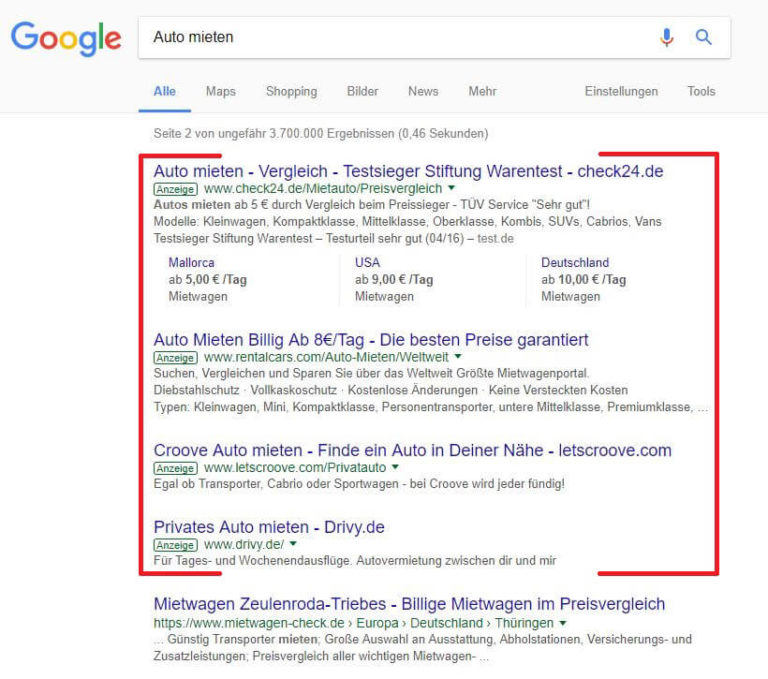This screenshot has height=679, width=768.
Task: Click the Anzeige badge on check24.de ad
Action: [x=175, y=189]
